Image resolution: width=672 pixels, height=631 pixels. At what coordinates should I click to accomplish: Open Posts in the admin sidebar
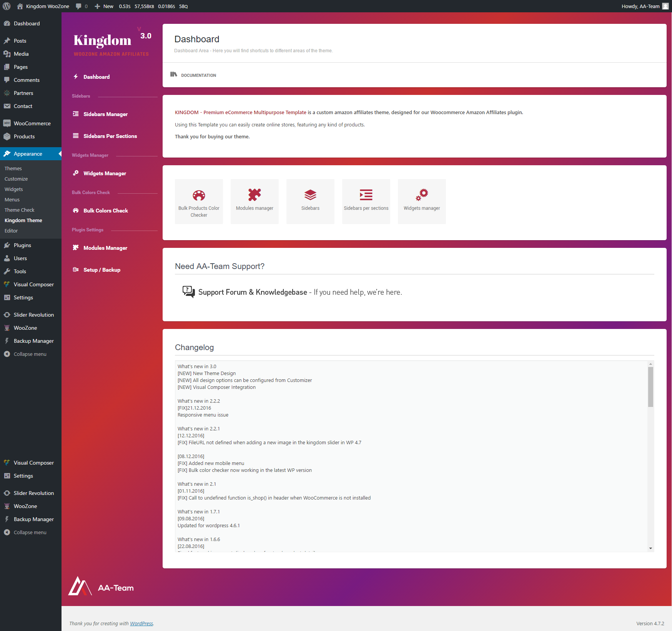(31, 41)
